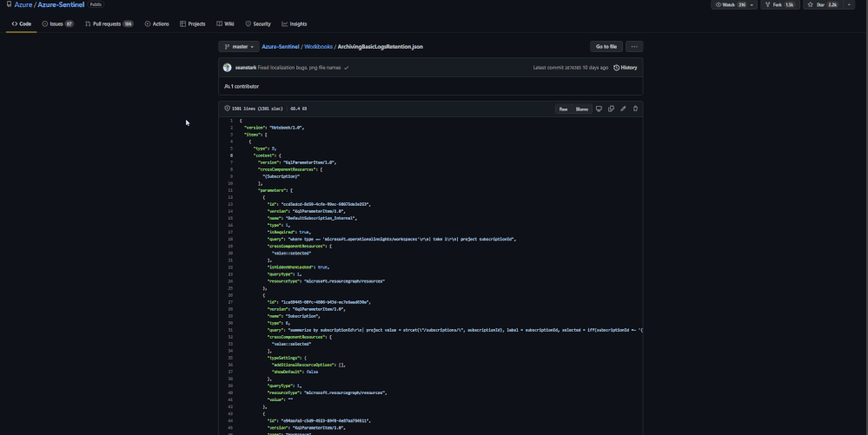This screenshot has width=868, height=435.
Task: Open the Actions tab
Action: 156,23
